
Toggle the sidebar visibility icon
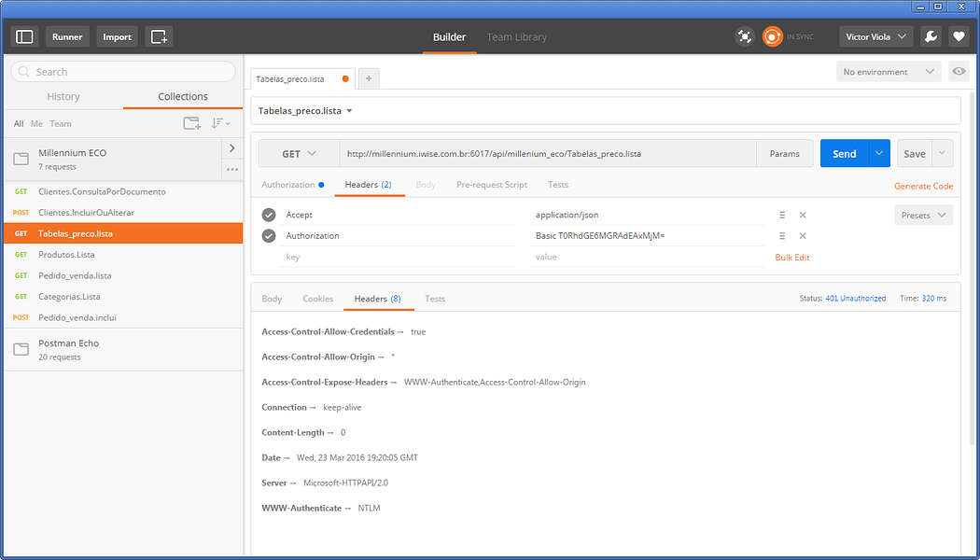[x=24, y=36]
